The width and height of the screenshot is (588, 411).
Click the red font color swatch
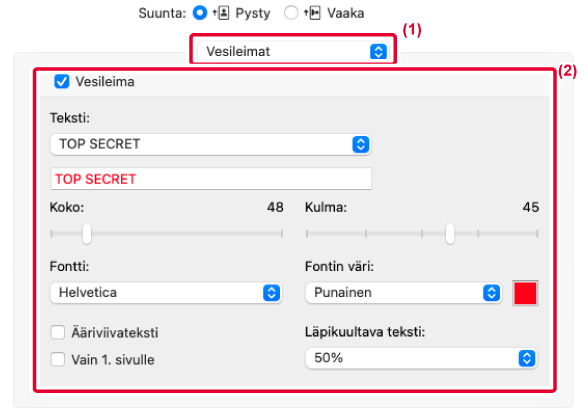click(x=525, y=293)
